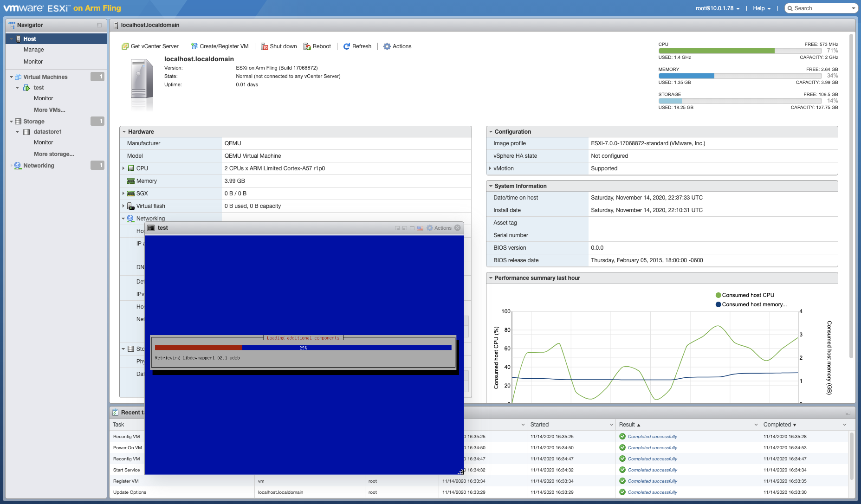Select datastore1 in the Storage tree
Screen dimensions: 861x504
[47, 132]
